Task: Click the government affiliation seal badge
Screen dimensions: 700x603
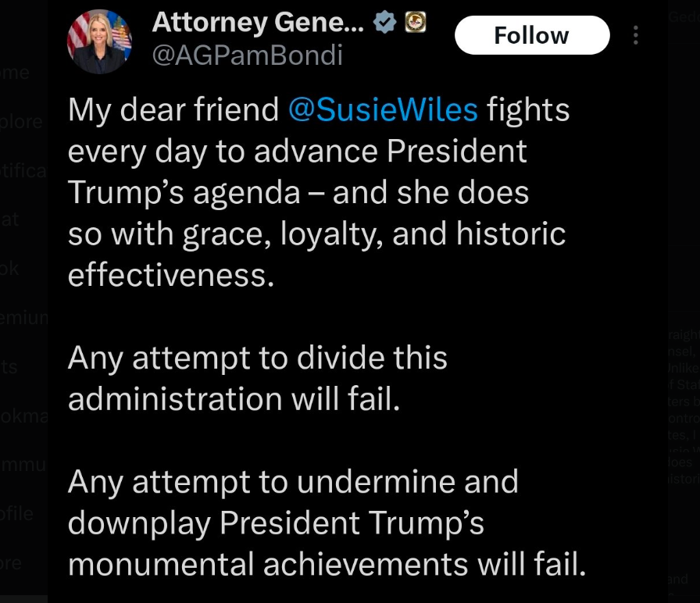Action: click(412, 23)
